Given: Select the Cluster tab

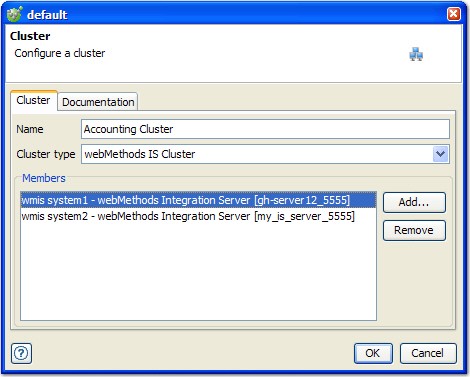Looking at the screenshot, I should [34, 100].
